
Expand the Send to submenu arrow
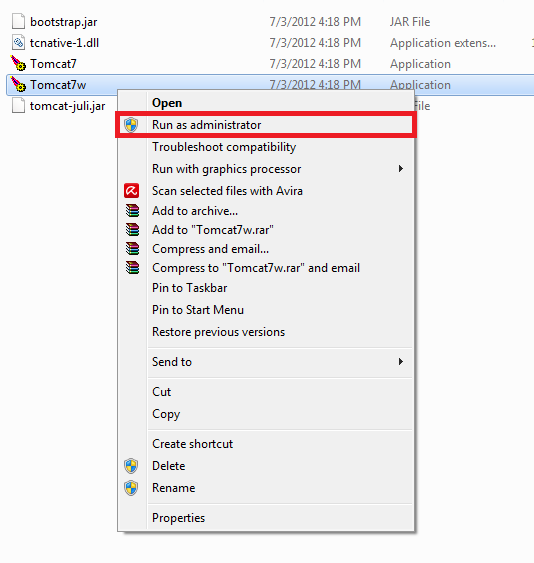401,362
